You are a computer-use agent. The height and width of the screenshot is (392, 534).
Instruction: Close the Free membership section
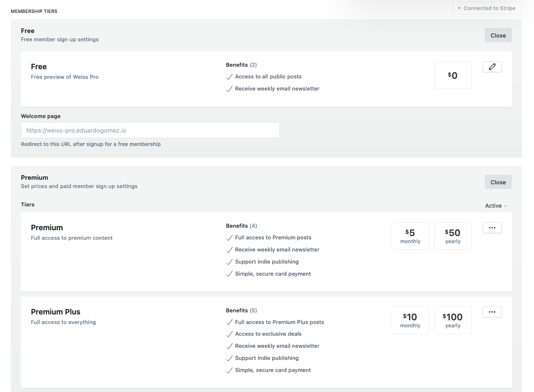pos(498,35)
